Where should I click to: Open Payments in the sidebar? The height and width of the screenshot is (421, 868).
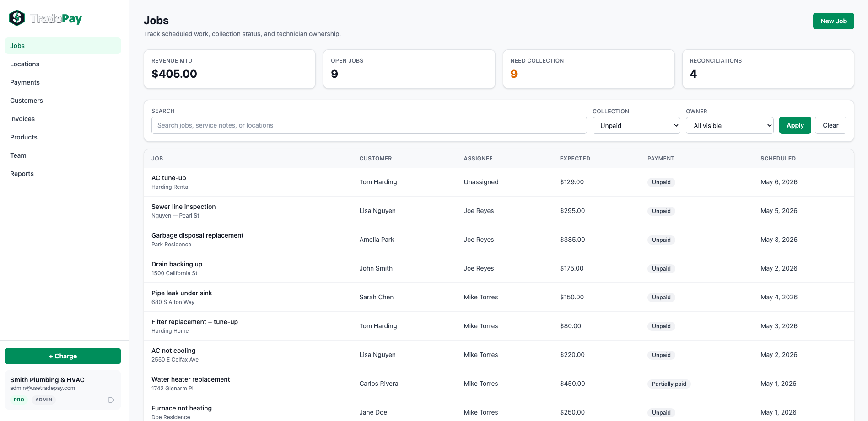tap(63, 82)
